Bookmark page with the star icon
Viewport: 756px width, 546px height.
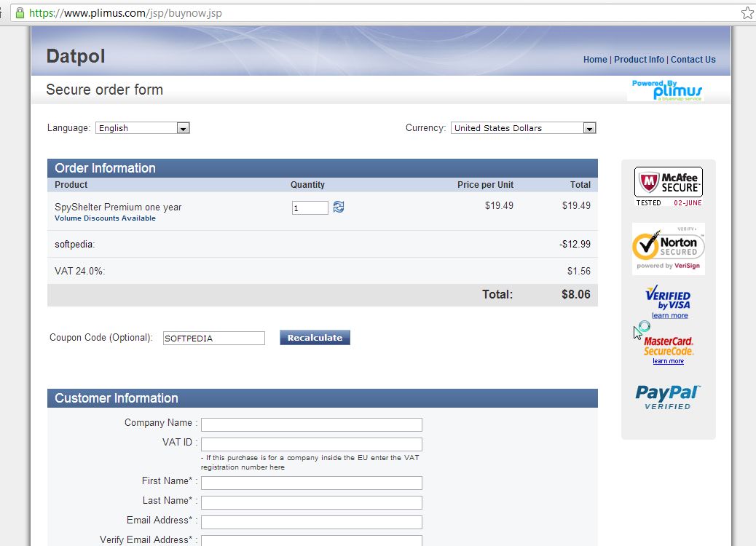point(747,13)
